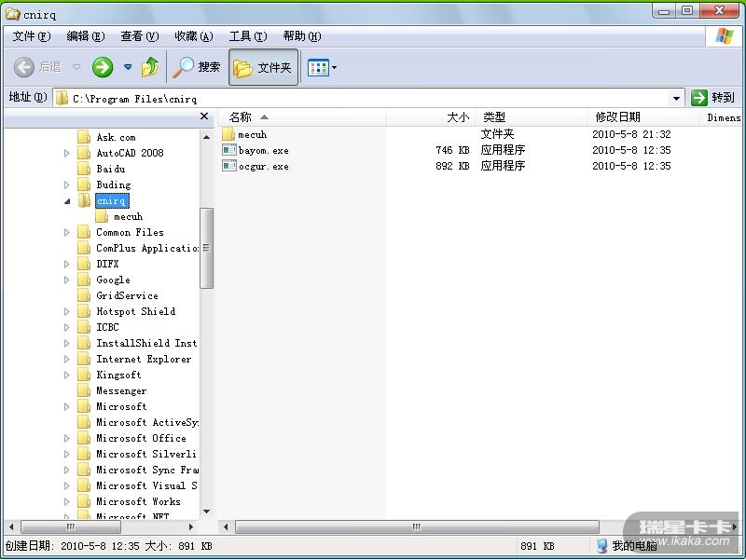Click the Microsoft Office folder icon
Image resolution: width=746 pixels, height=560 pixels.
click(84, 438)
